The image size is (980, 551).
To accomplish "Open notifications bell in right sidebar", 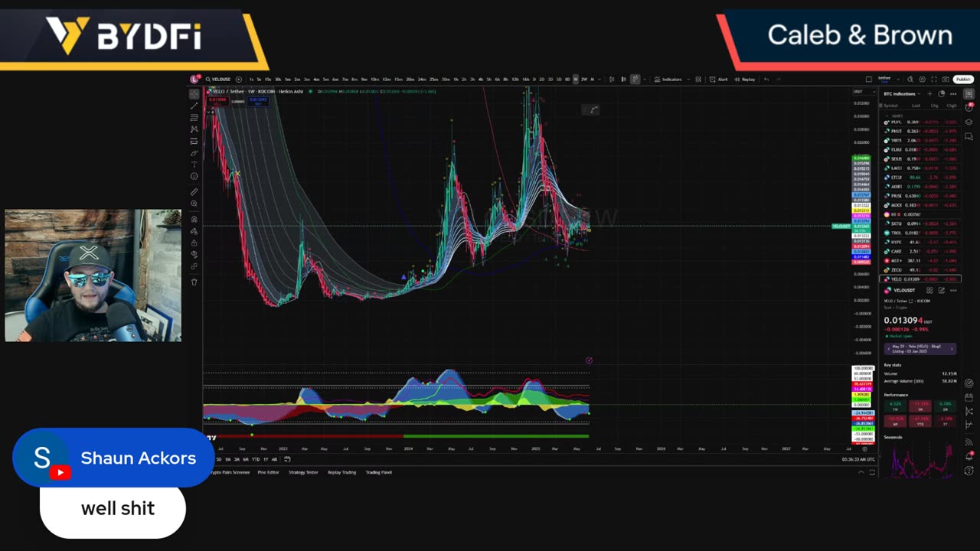I will click(x=969, y=456).
